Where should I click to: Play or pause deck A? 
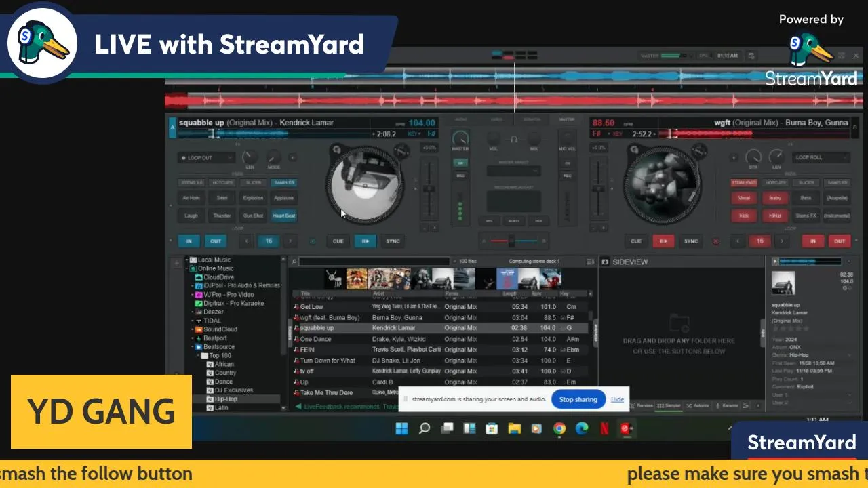click(365, 241)
